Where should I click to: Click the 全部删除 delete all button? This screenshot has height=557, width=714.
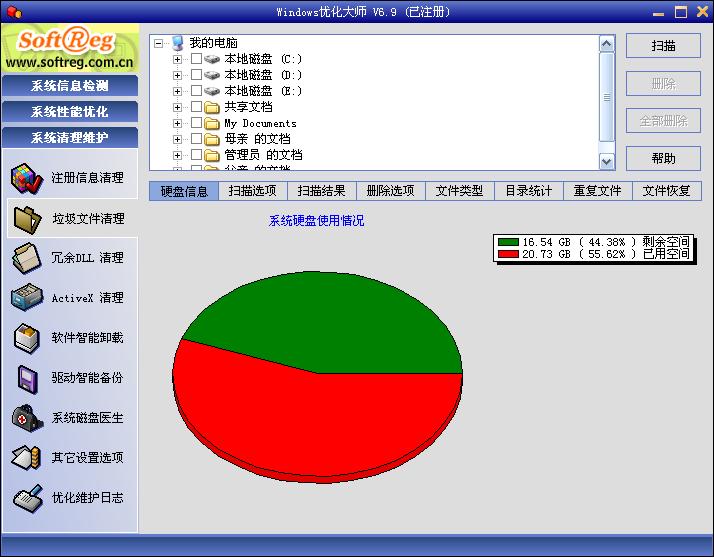pos(663,121)
